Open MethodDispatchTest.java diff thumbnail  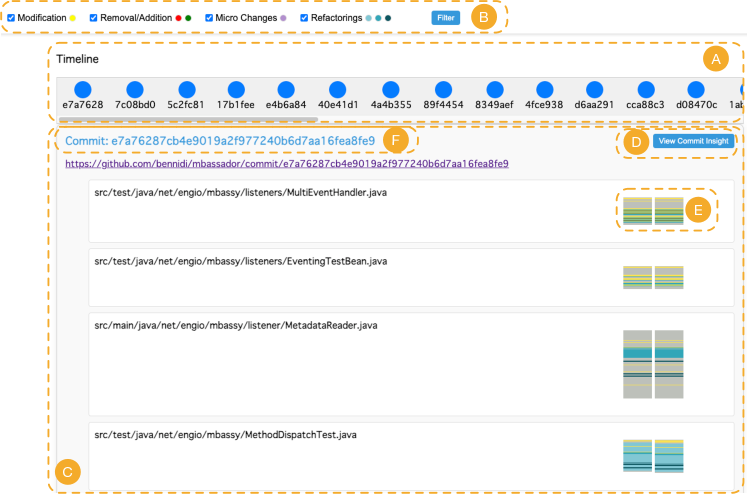(x=652, y=455)
